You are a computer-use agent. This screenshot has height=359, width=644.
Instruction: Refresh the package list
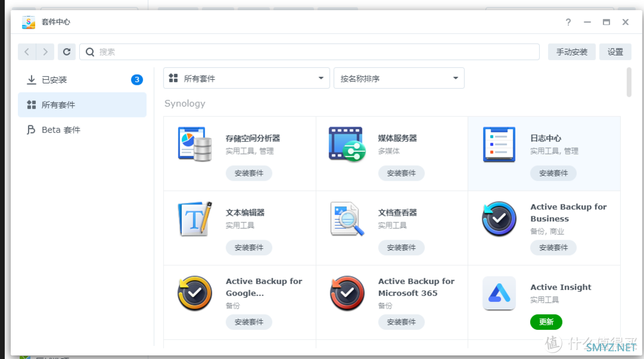tap(67, 52)
